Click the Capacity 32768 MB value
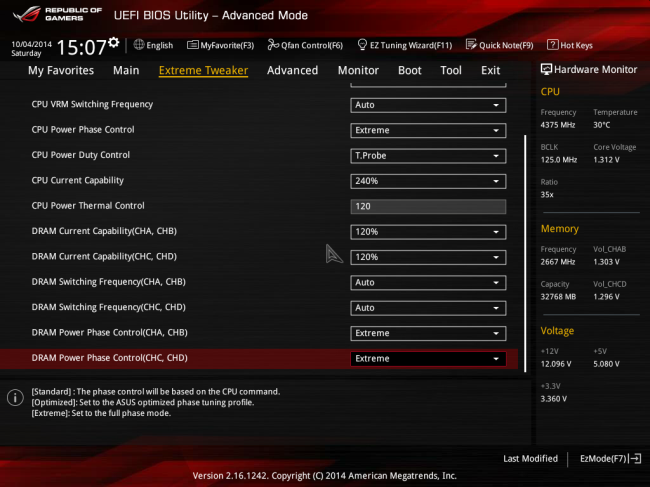 click(x=558, y=296)
